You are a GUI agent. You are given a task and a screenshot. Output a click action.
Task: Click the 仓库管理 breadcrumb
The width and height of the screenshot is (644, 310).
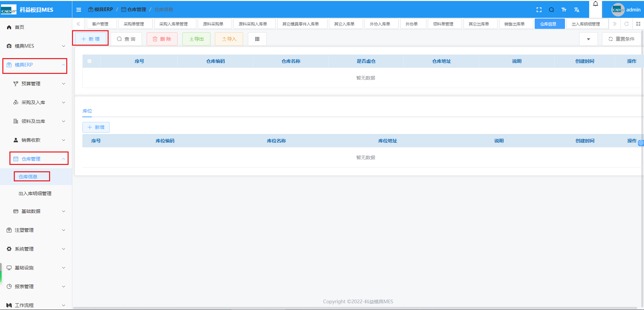pyautogui.click(x=134, y=9)
